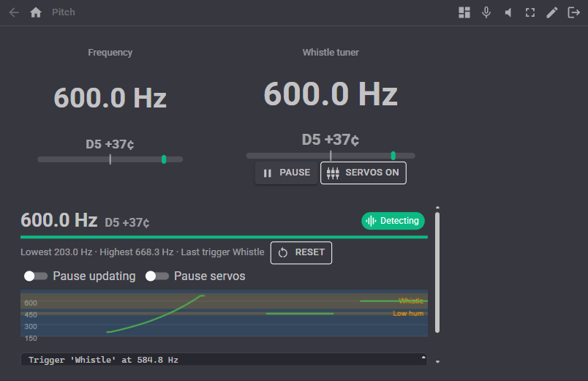Image resolution: width=588 pixels, height=381 pixels.
Task: Click the Lowest 203.0 Hz stats line
Action: (143, 252)
